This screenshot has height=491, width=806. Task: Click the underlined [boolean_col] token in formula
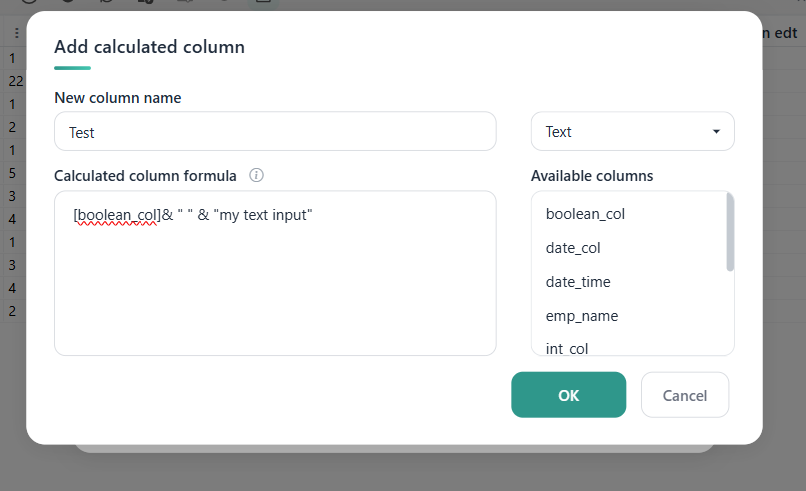(117, 215)
